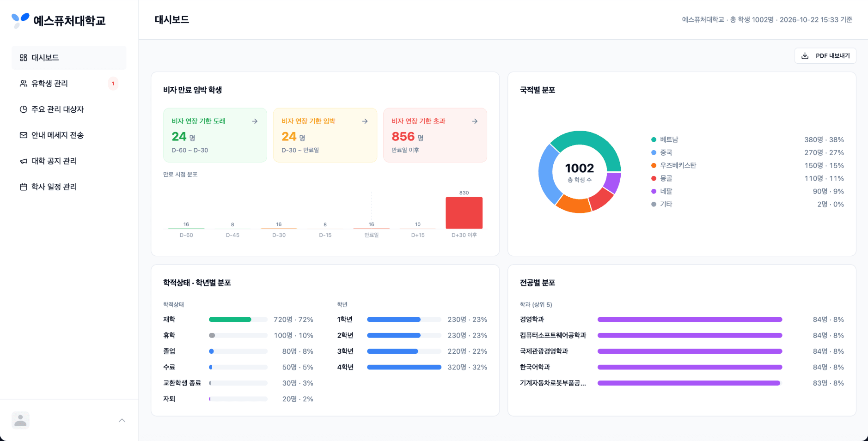Open the 유학생 관리 menu item
The image size is (868, 441).
click(x=69, y=84)
